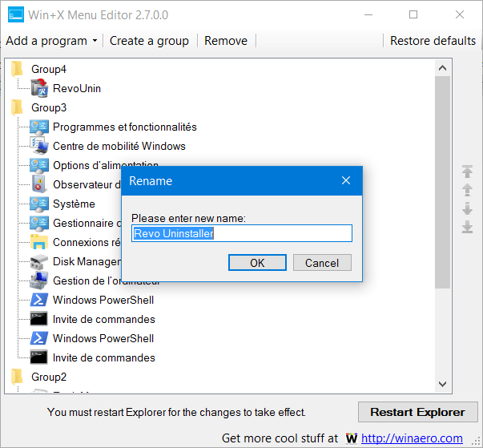This screenshot has width=483, height=448.
Task: Close the Rename dialog
Action: pyautogui.click(x=346, y=180)
